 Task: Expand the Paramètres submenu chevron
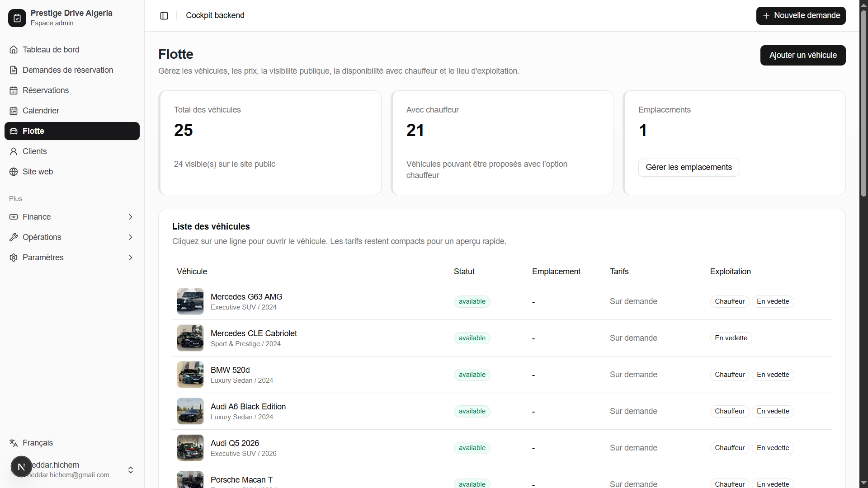(x=131, y=258)
